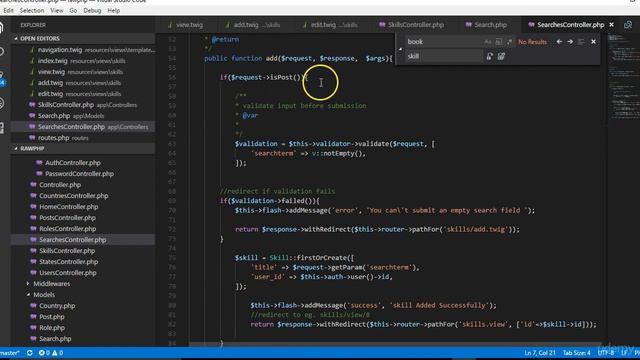Open the Help menu
The height and width of the screenshot is (360, 640).
[114, 11]
